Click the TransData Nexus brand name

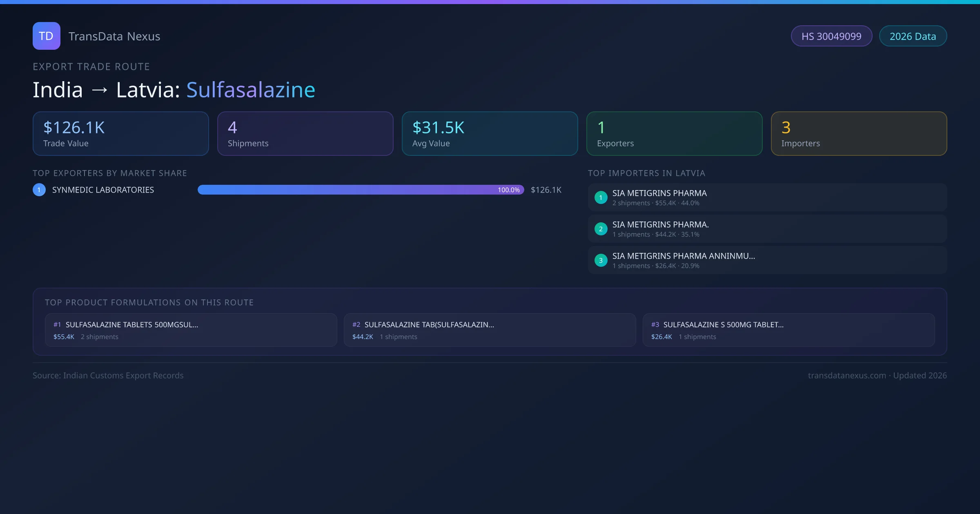point(114,36)
